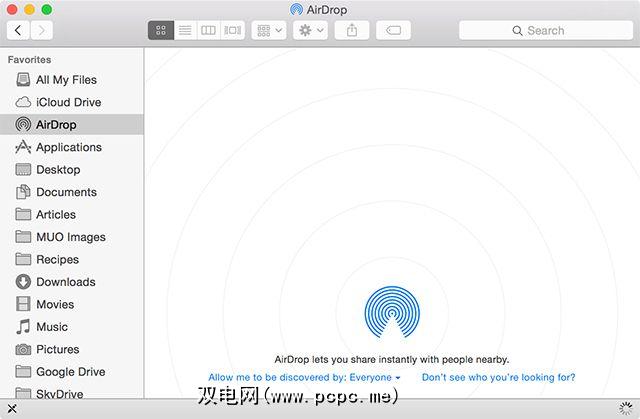Image resolution: width=640 pixels, height=419 pixels.
Task: Click the Movies film icon
Action: click(23, 304)
